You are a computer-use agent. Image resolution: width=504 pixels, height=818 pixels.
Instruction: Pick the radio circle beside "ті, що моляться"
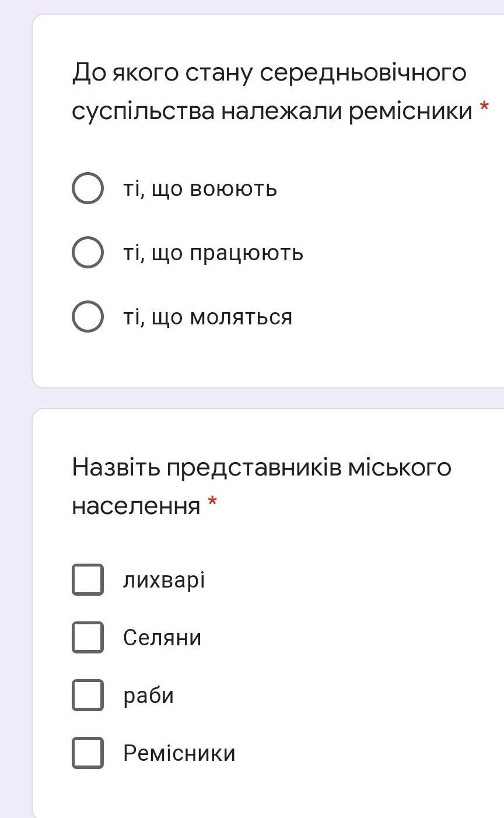point(87,317)
